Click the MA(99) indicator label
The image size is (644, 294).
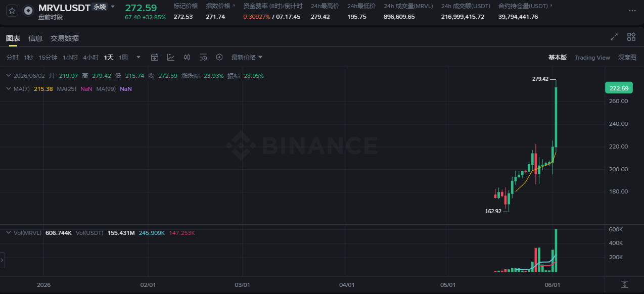point(106,89)
